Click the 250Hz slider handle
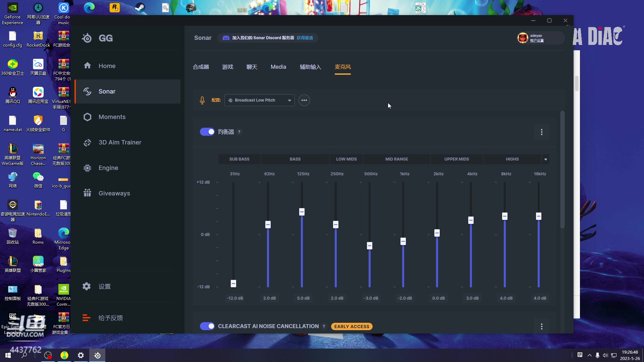Viewport: 644px width, 362px height. (x=336, y=225)
